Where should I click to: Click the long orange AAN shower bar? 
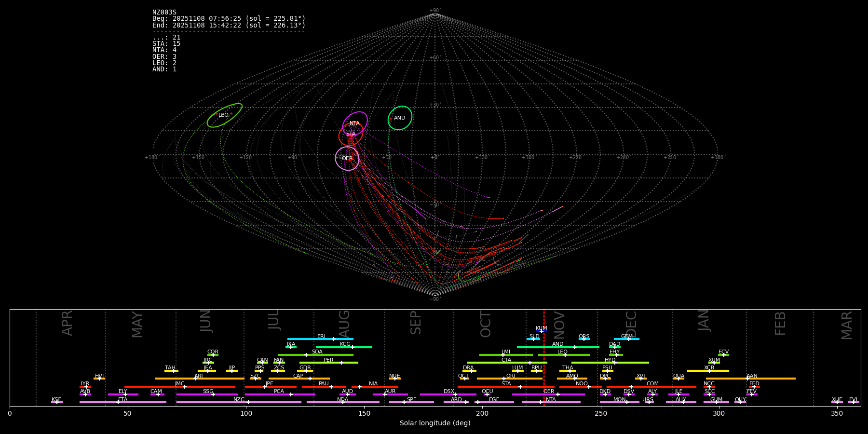[750, 379]
